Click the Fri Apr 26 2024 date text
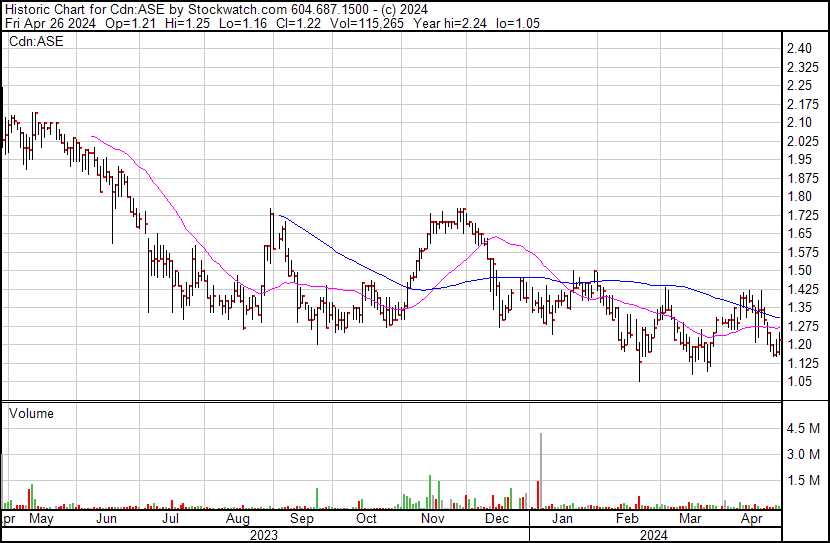 pyautogui.click(x=50, y=23)
